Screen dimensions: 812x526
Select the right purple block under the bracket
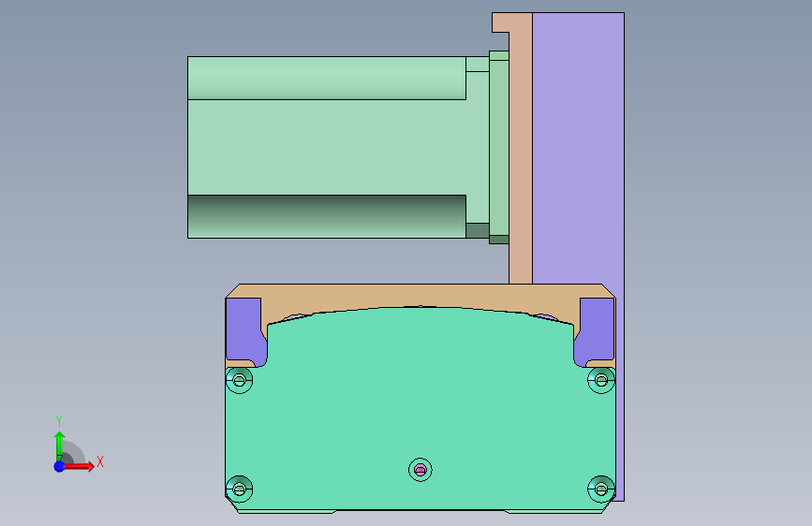pos(596,330)
